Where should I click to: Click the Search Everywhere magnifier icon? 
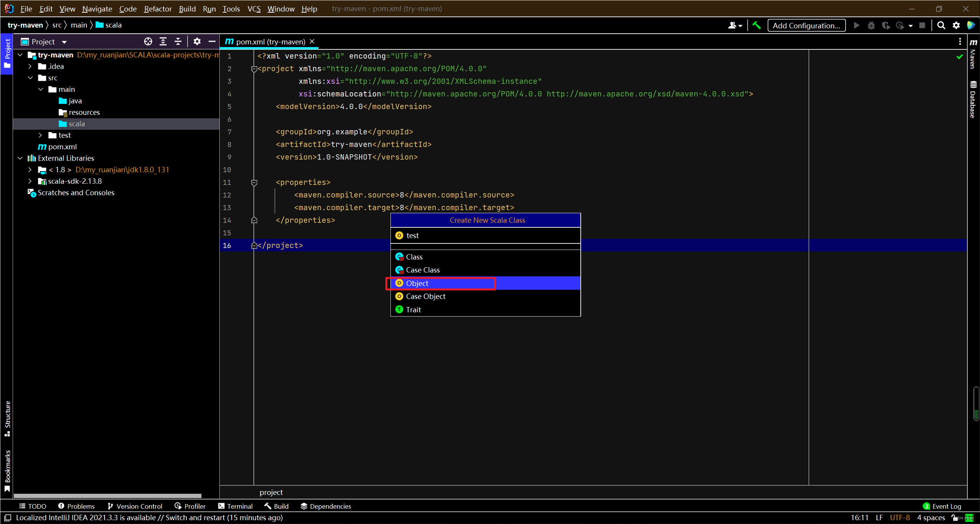941,25
